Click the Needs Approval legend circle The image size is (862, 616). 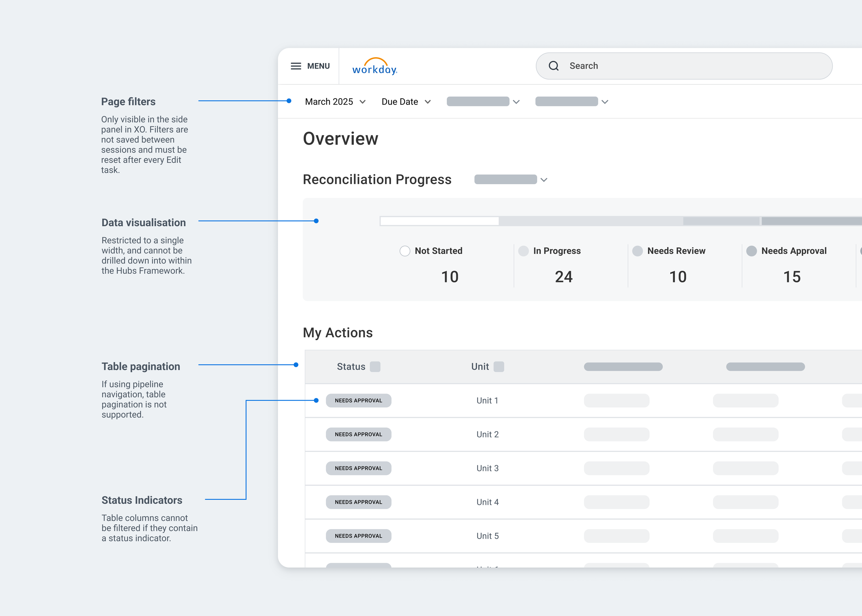[x=751, y=251]
